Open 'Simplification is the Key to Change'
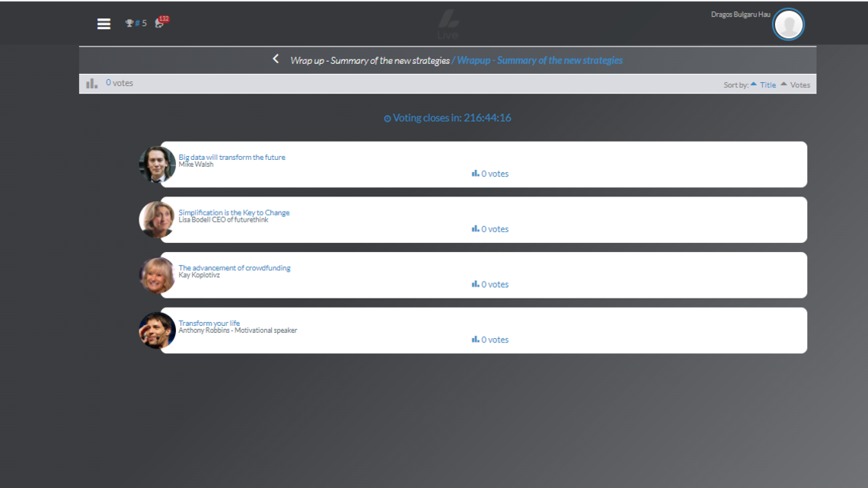This screenshot has width=868, height=488. pyautogui.click(x=234, y=212)
